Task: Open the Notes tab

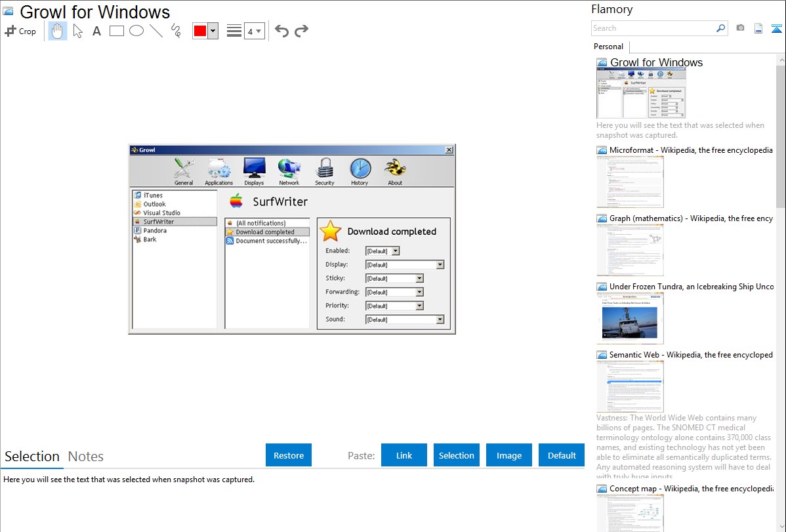Action: (x=86, y=457)
